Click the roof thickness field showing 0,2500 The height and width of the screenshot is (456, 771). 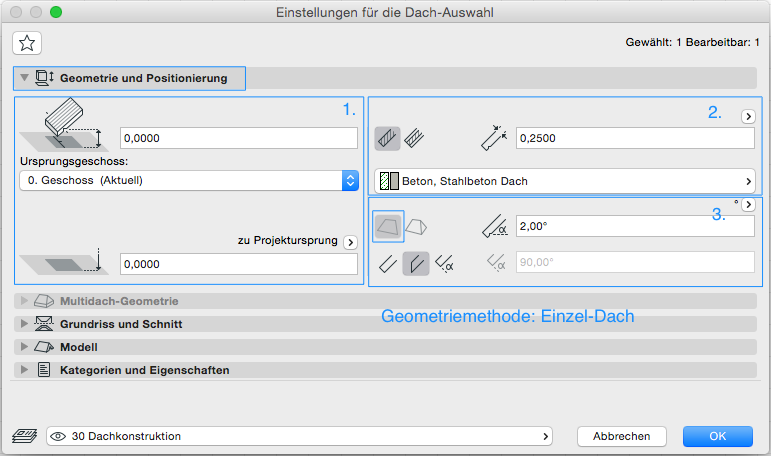[633, 138]
